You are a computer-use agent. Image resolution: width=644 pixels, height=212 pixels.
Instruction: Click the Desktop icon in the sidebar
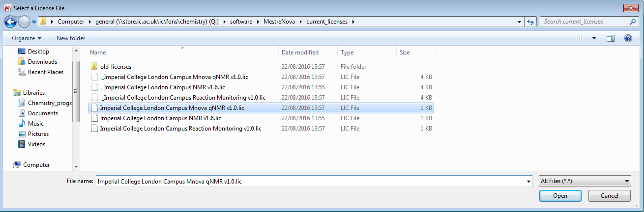[x=22, y=52]
